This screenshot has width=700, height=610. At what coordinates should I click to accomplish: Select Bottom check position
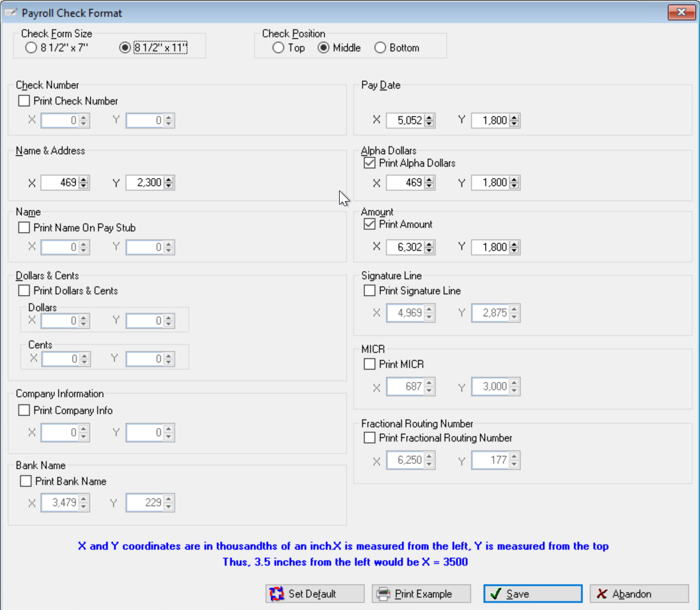coord(380,48)
